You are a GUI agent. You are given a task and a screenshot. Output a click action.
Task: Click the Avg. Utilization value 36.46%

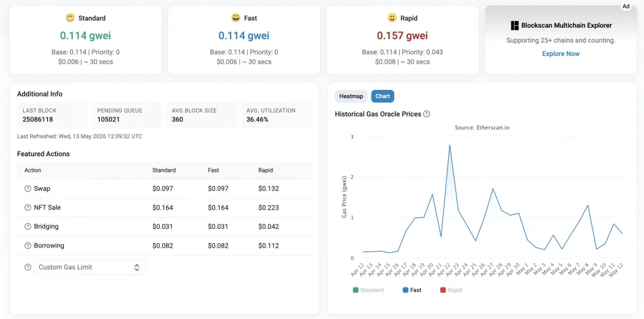click(x=258, y=120)
